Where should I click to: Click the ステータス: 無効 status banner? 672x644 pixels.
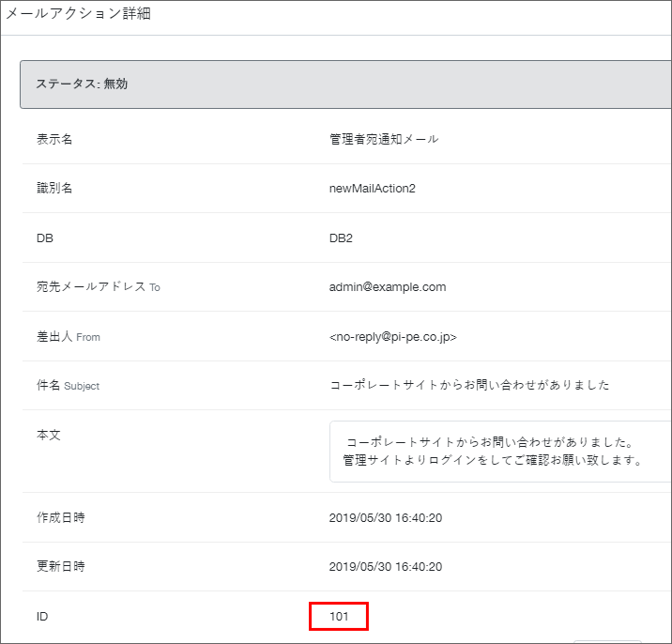[345, 84]
